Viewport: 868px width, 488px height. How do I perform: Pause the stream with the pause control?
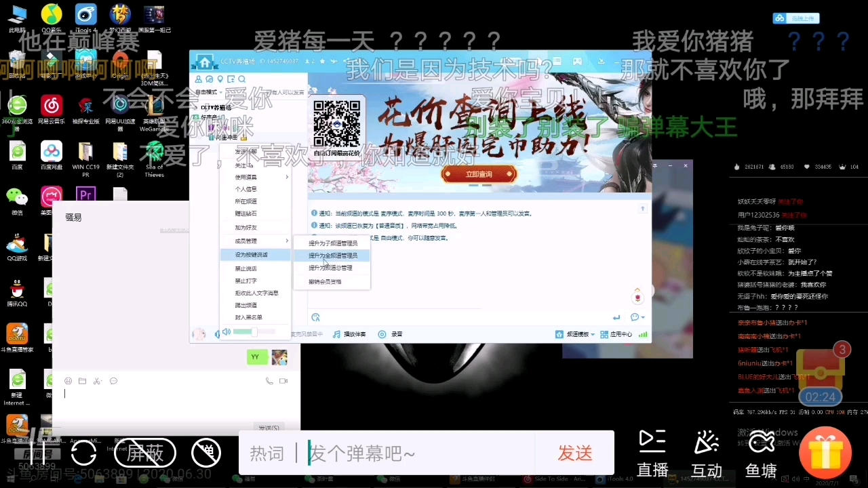38,453
